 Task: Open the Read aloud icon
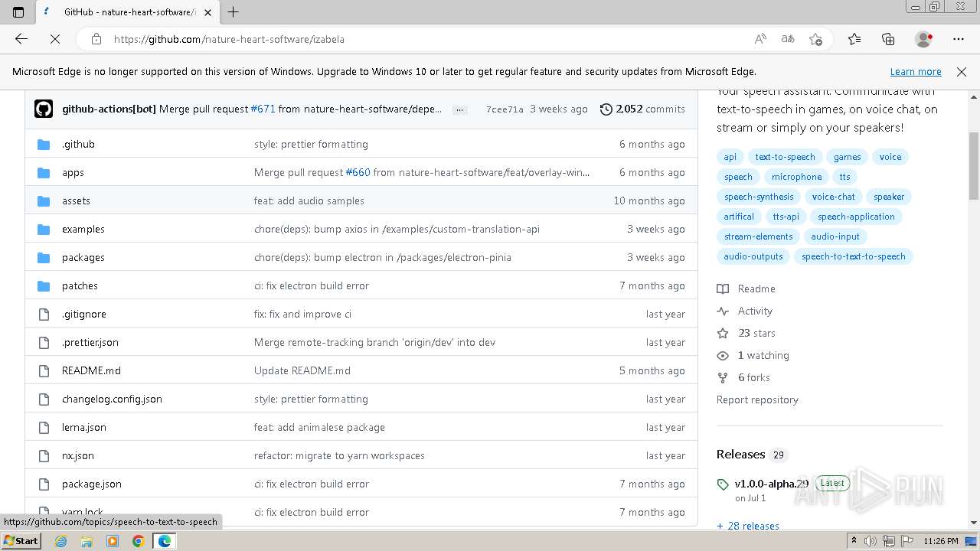point(760,39)
